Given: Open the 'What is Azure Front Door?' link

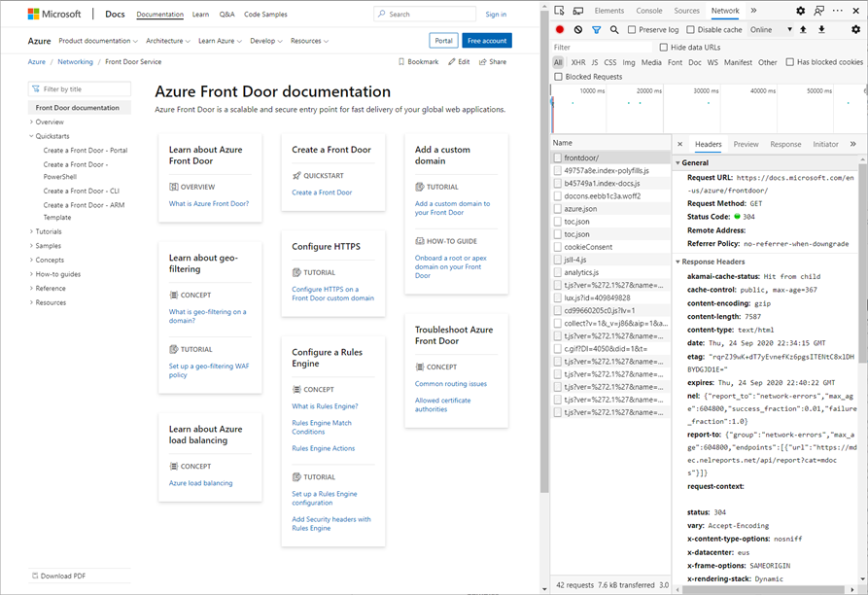Looking at the screenshot, I should pyautogui.click(x=209, y=204).
